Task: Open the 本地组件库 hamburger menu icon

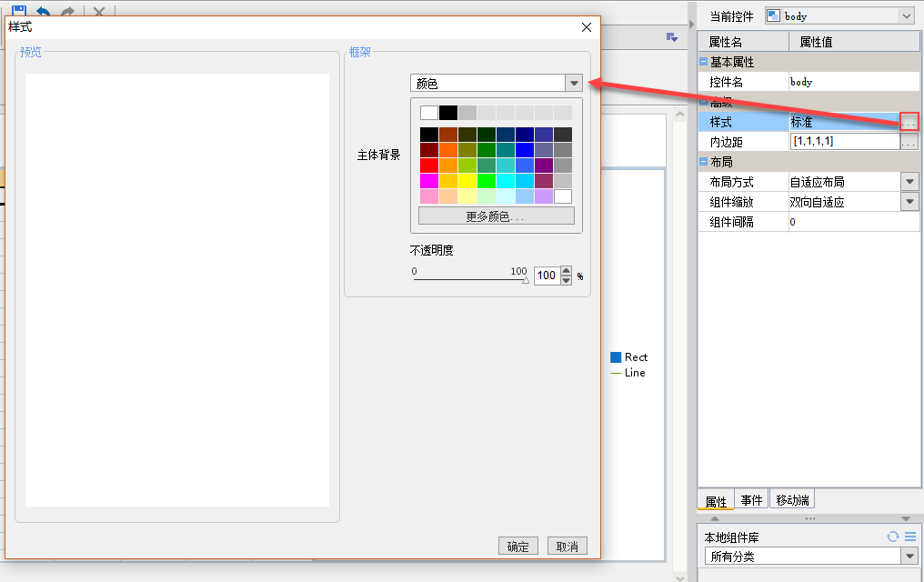Action: coord(910,537)
